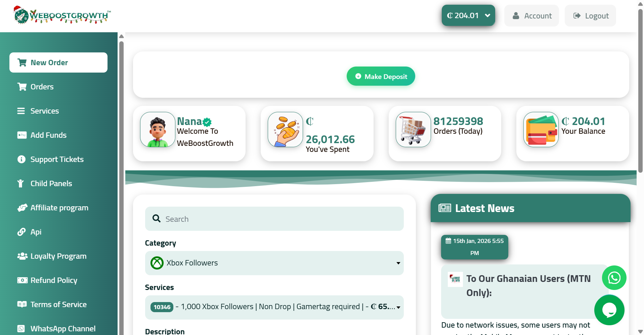Select the New Order cart icon

pyautogui.click(x=22, y=62)
